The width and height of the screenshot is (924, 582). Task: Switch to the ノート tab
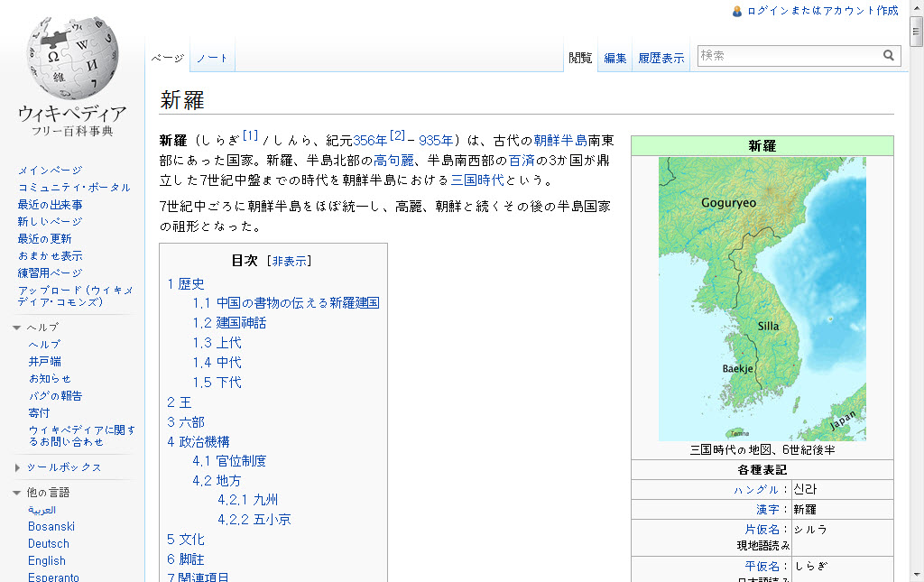(213, 58)
